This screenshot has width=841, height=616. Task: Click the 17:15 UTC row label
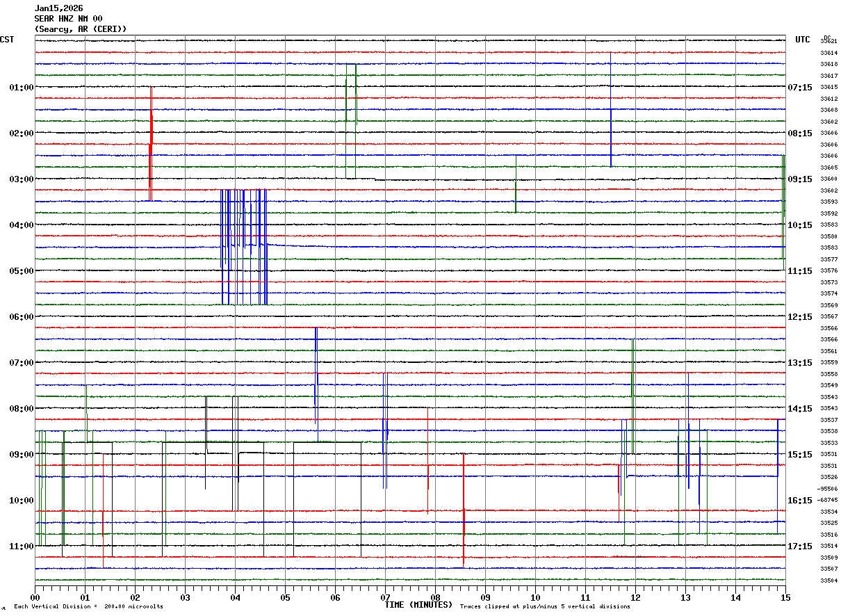click(799, 546)
